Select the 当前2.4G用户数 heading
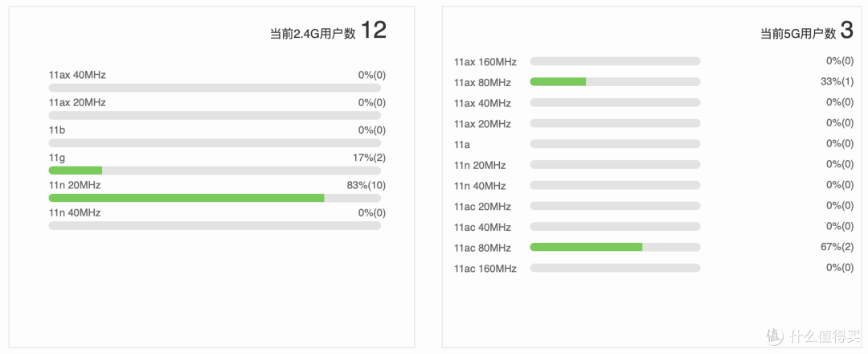Viewport: 868px width, 354px height. [x=313, y=34]
